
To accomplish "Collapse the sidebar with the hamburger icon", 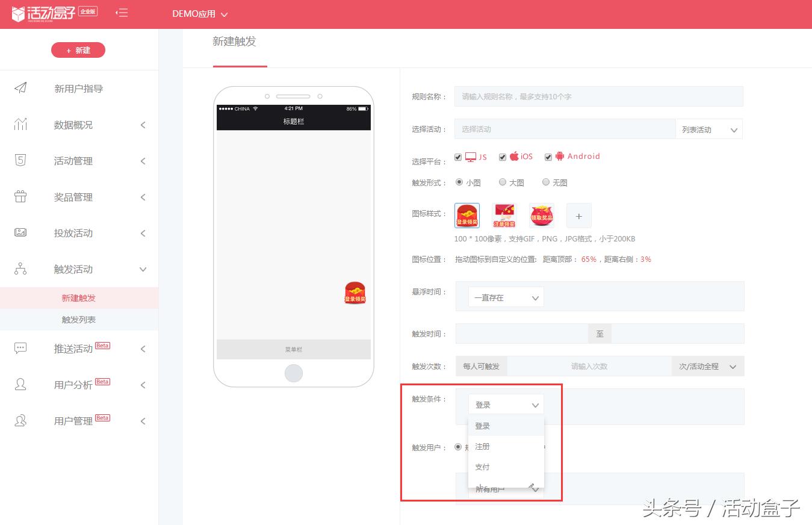I will (122, 13).
